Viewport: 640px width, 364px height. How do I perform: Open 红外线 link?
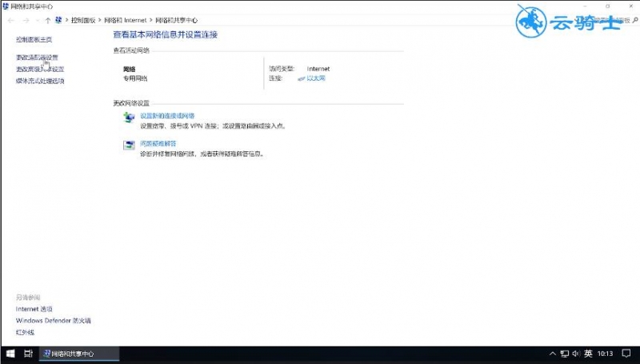25,333
